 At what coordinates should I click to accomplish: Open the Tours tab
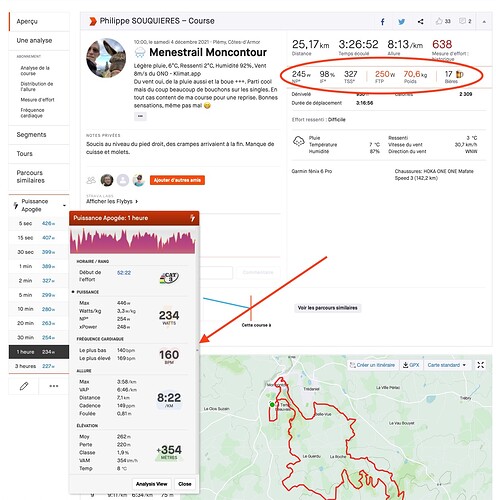click(39, 154)
